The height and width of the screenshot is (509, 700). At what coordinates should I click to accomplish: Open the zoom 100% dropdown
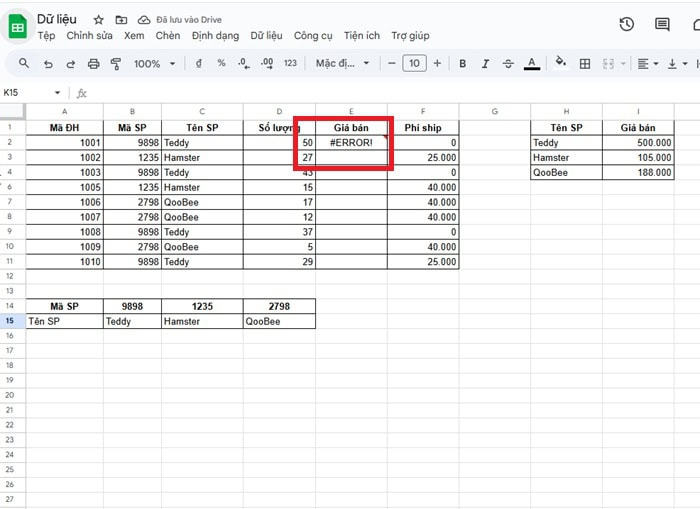(x=154, y=64)
